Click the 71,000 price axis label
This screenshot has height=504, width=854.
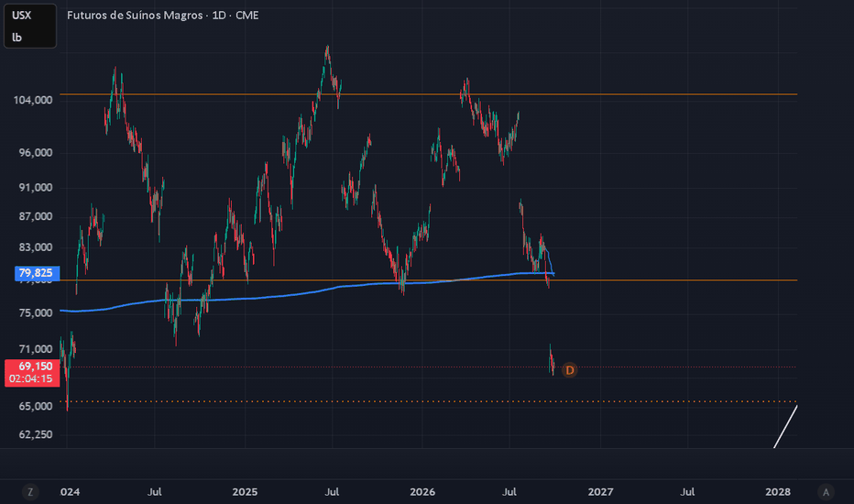[36, 349]
